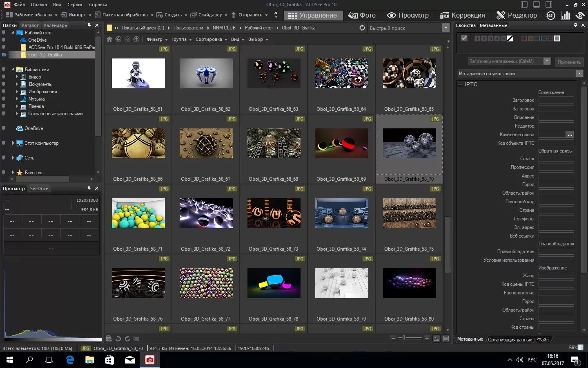
Task: Open the ACDSee 365 mode icon
Action: (x=550, y=16)
